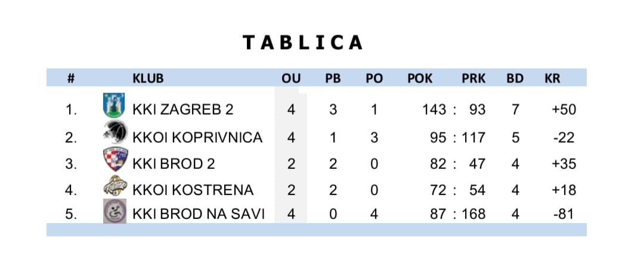Click the PRK column header
The width and height of the screenshot is (644, 253).
click(473, 78)
